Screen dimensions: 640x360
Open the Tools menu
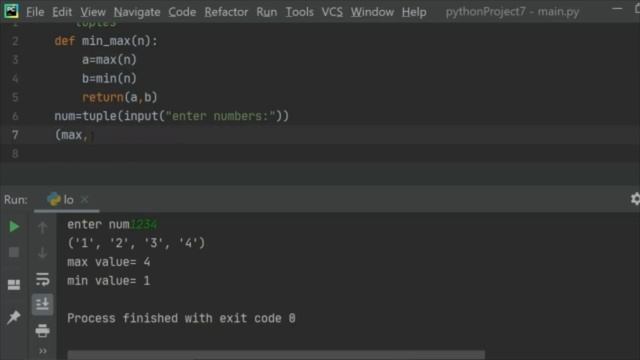(x=299, y=12)
